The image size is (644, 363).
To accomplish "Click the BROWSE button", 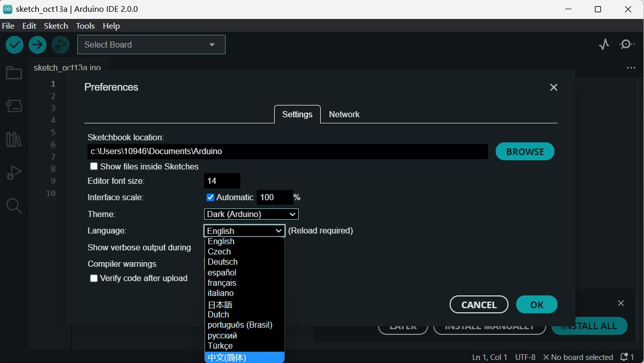I will [x=525, y=152].
